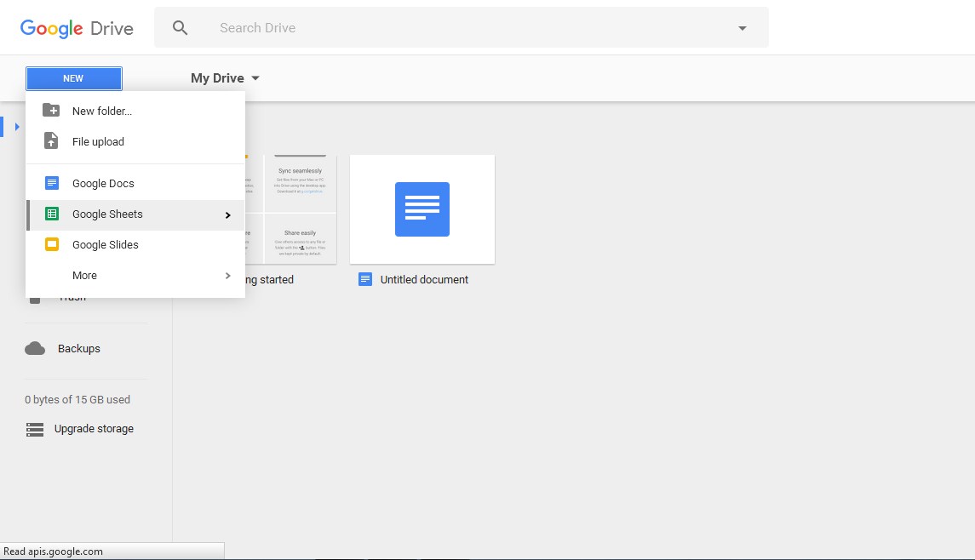Open the More menu entry
This screenshot has width=975, height=560.
click(135, 276)
